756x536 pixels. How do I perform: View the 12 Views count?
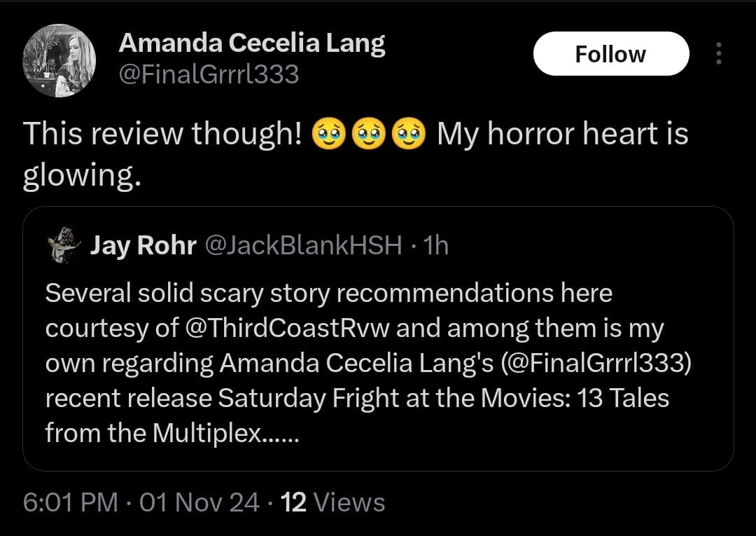tap(332, 502)
